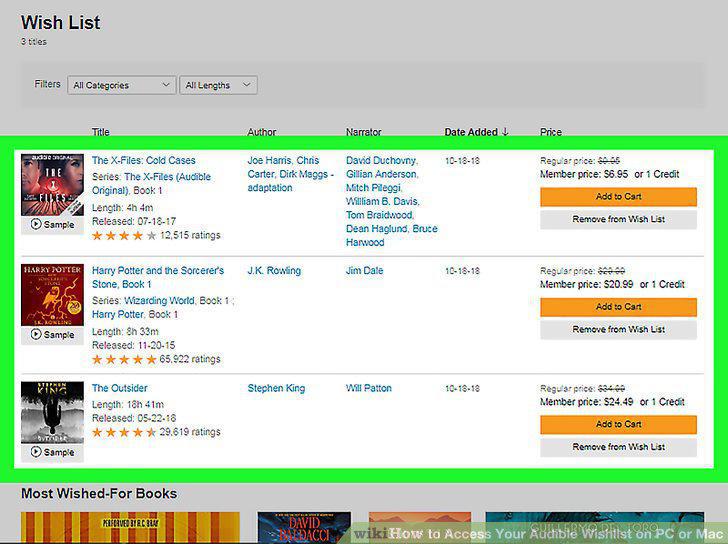The image size is (728, 544).
Task: Sort by Author column header
Action: pos(262,132)
